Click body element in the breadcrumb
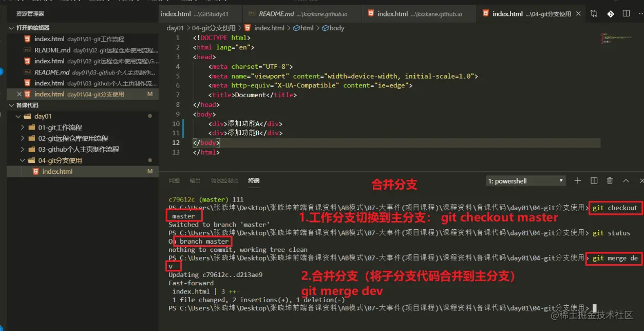The width and height of the screenshot is (644, 331). point(333,28)
